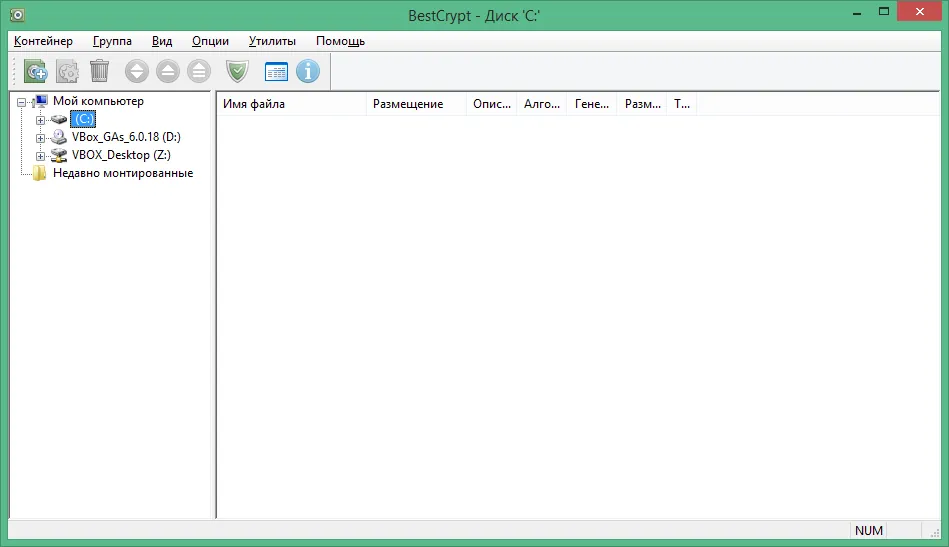Expand the VBOX_Desktop (Z:) node
The image size is (949, 547).
pyautogui.click(x=41, y=156)
